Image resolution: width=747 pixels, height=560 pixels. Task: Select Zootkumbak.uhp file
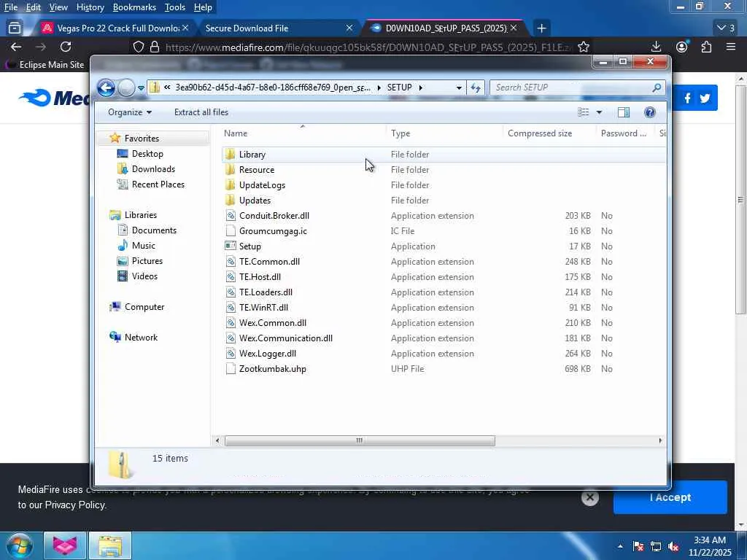coord(273,368)
